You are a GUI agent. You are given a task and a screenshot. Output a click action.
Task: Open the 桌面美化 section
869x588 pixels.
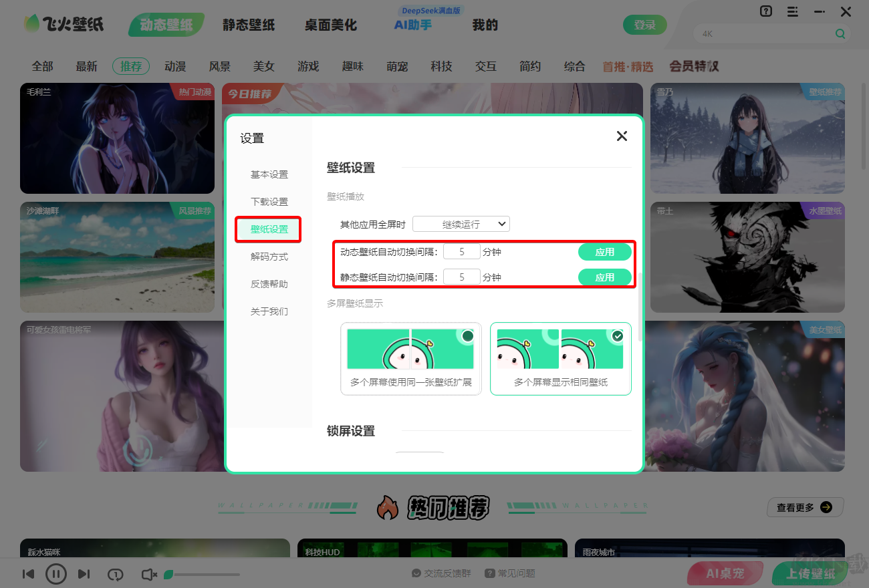[x=330, y=24]
